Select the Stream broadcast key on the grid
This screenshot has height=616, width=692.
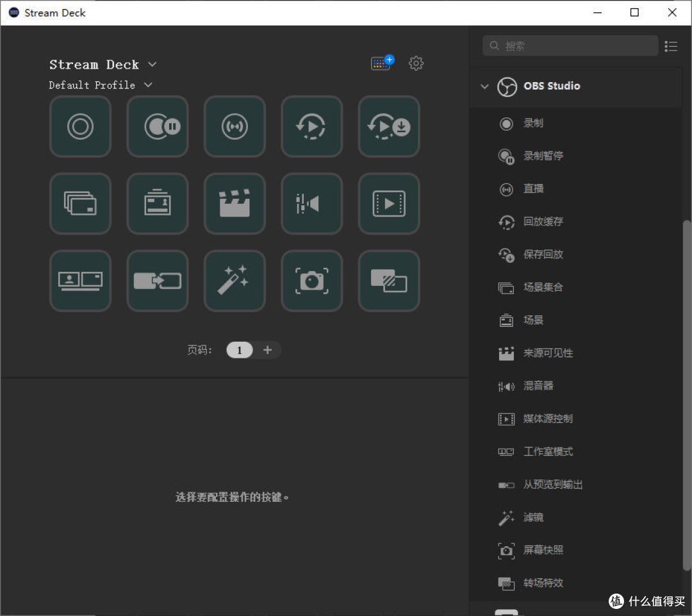235,126
